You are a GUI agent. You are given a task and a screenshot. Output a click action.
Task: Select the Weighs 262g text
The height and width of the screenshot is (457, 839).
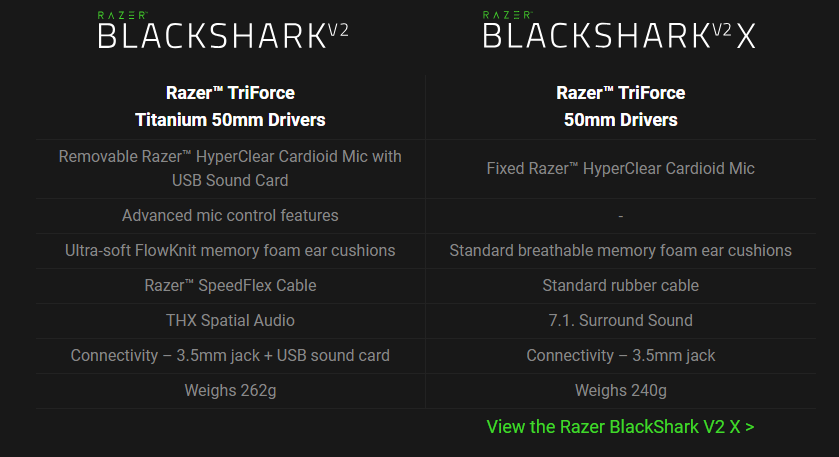point(230,390)
